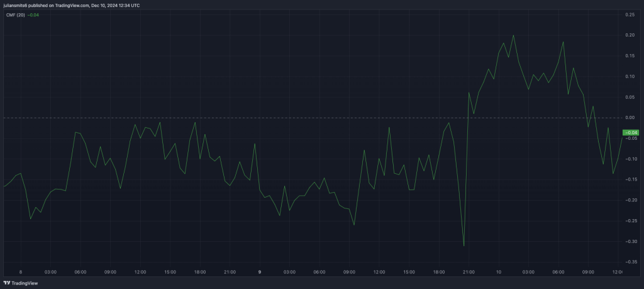Viewport: 644px width, 289px height.
Task: Click the 21:00 label before date 10
Action: [x=469, y=272]
